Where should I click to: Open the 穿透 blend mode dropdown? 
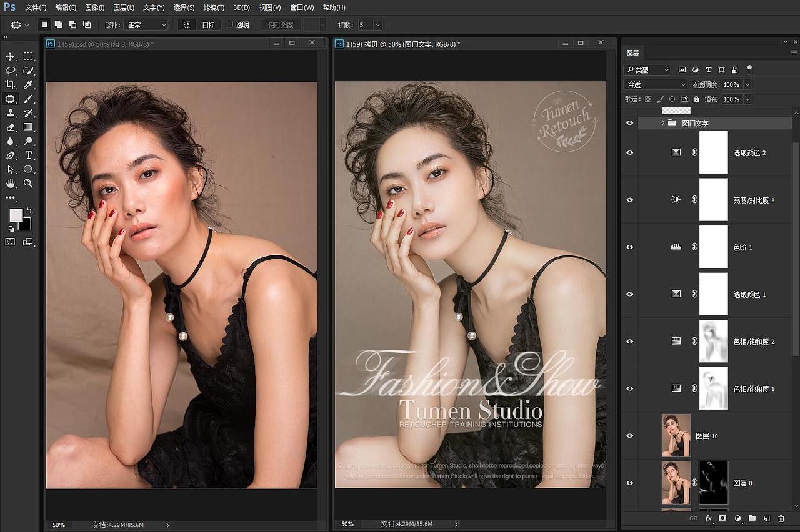click(655, 84)
